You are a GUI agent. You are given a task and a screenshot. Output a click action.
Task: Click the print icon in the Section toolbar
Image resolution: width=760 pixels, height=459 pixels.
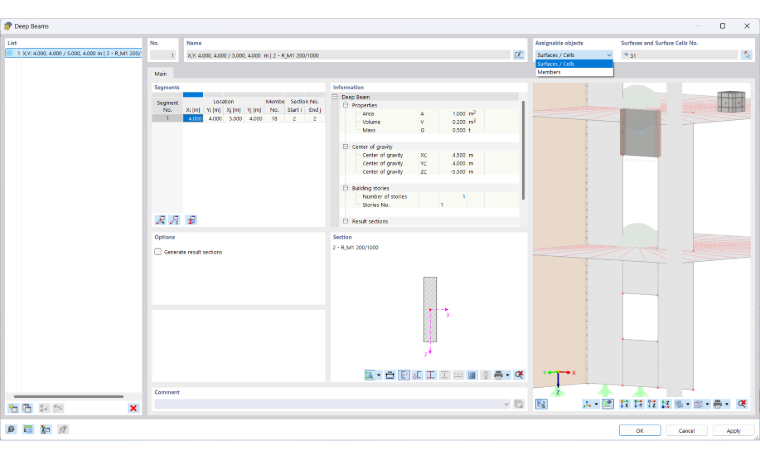498,375
